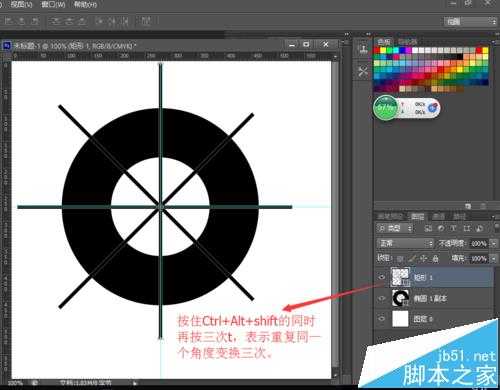Select the 图层 layers tab

pyautogui.click(x=417, y=217)
